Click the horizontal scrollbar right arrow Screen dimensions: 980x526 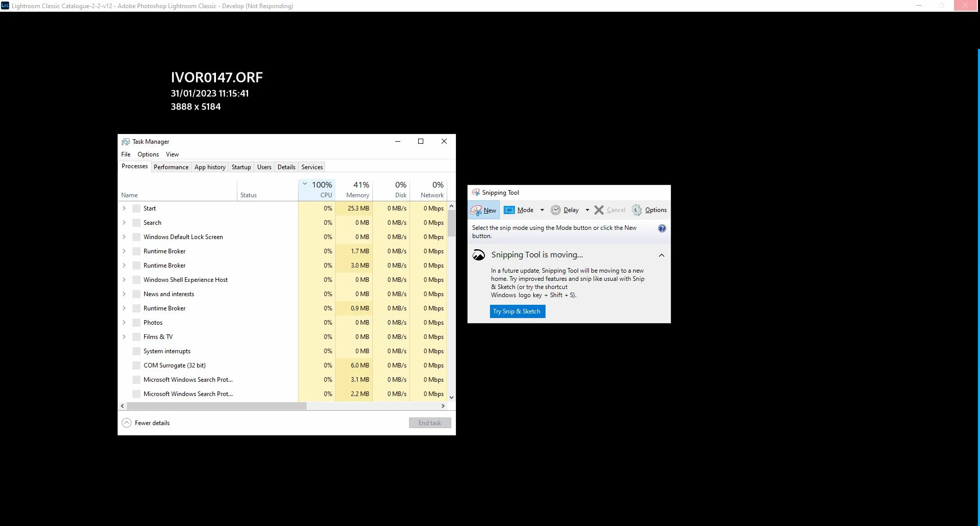coord(443,406)
